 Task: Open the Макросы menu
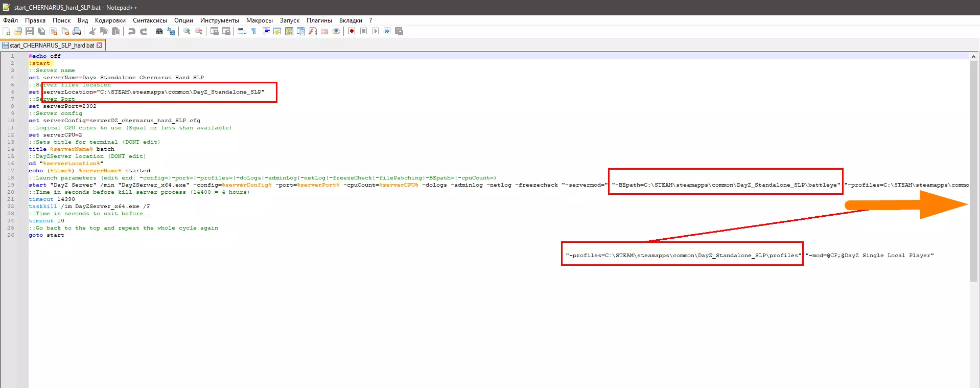tap(260, 20)
